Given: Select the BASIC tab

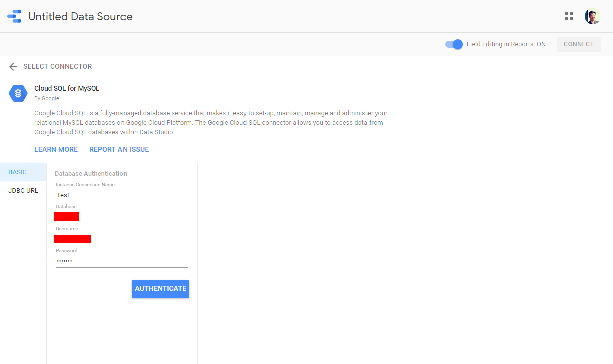Looking at the screenshot, I should (18, 172).
